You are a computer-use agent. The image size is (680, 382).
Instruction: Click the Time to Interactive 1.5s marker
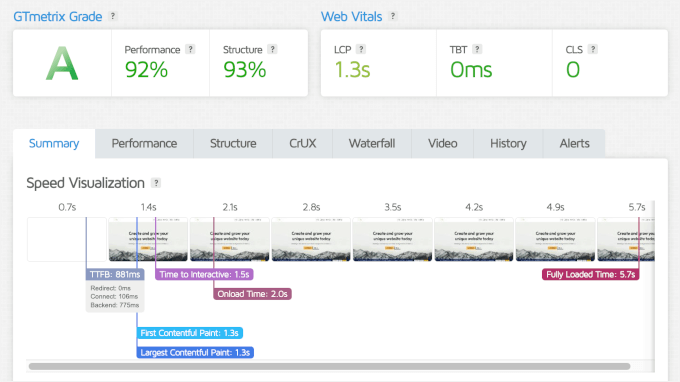(x=204, y=274)
